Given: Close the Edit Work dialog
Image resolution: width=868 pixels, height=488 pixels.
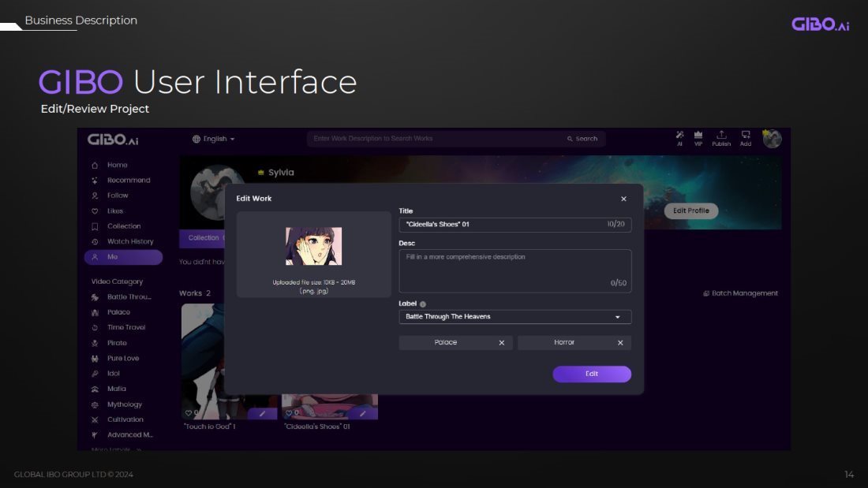Looking at the screenshot, I should (623, 199).
